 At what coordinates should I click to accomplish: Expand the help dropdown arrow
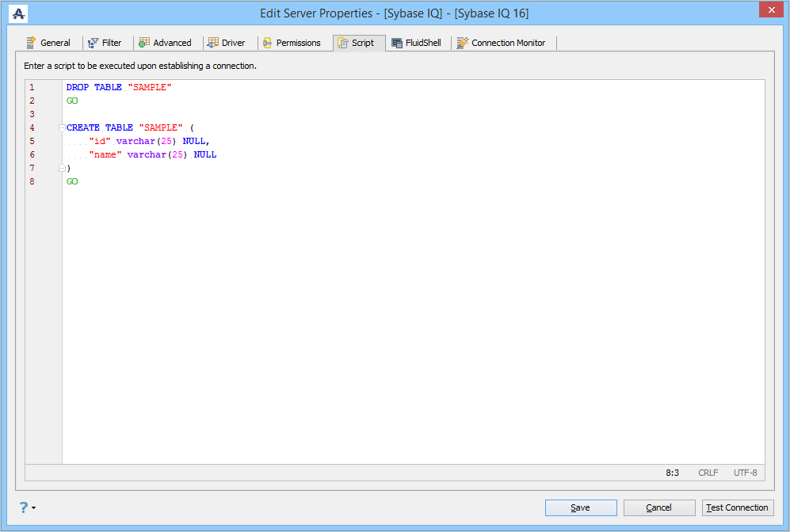(34, 507)
